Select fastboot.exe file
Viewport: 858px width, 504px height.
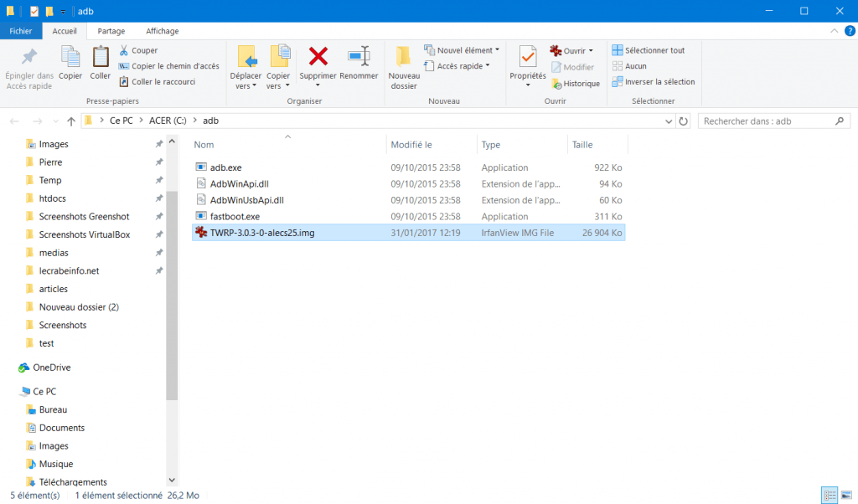pos(408,217)
